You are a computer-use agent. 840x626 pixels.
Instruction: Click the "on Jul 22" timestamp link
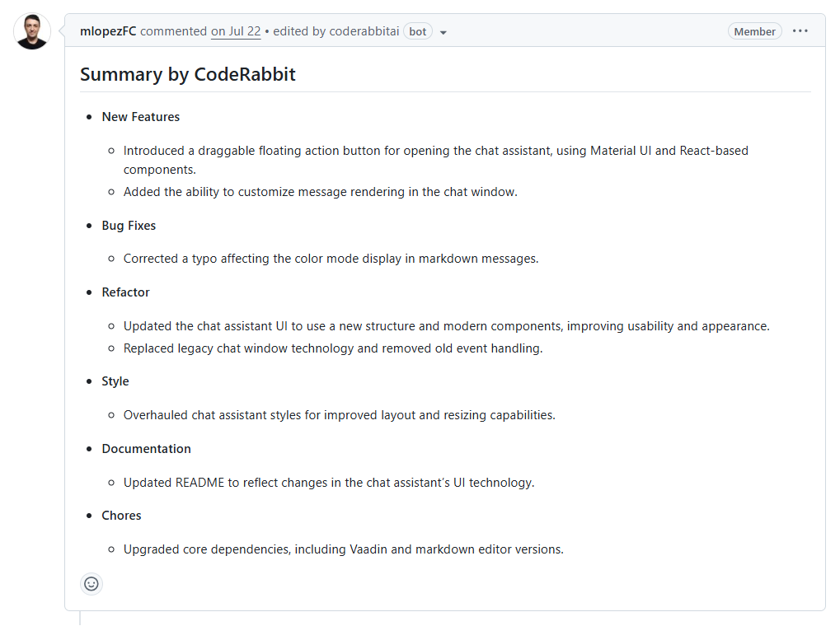[x=236, y=31]
